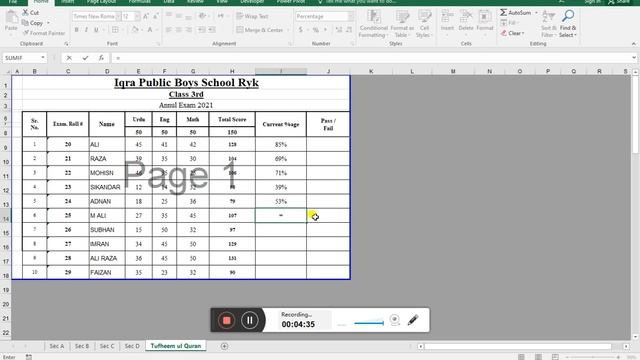Screen dimensions: 640x360
Task: Click the Font Color letter A icon
Action: pos(150,30)
